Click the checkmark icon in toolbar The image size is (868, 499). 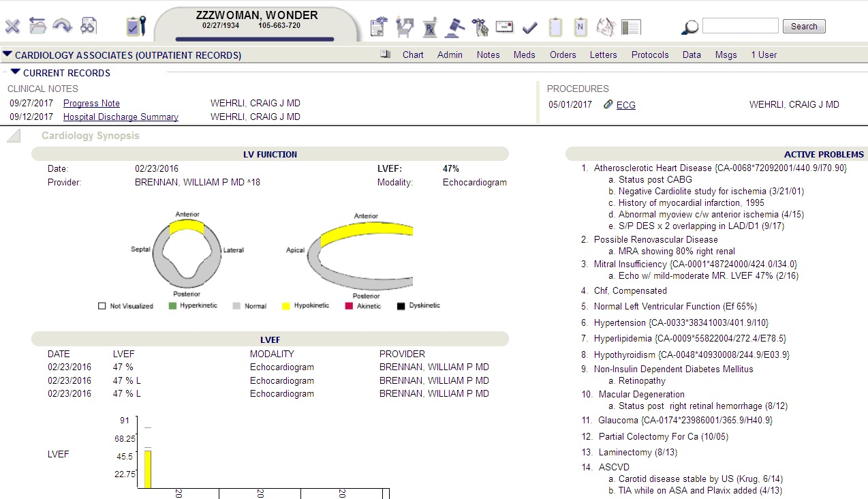click(x=530, y=28)
